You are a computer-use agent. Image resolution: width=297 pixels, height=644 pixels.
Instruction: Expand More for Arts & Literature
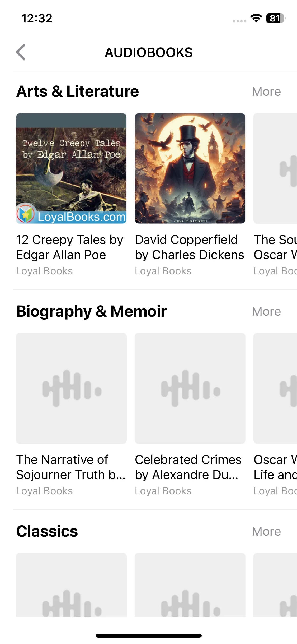point(266,92)
